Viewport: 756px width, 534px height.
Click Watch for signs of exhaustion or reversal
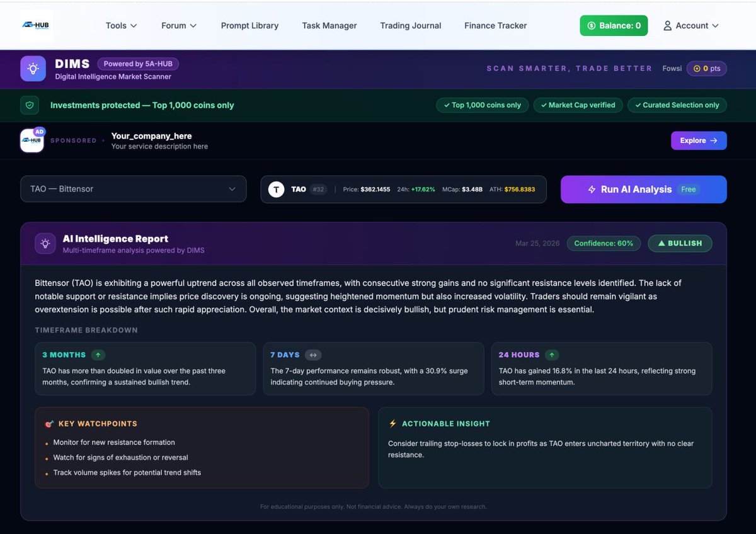pos(120,458)
